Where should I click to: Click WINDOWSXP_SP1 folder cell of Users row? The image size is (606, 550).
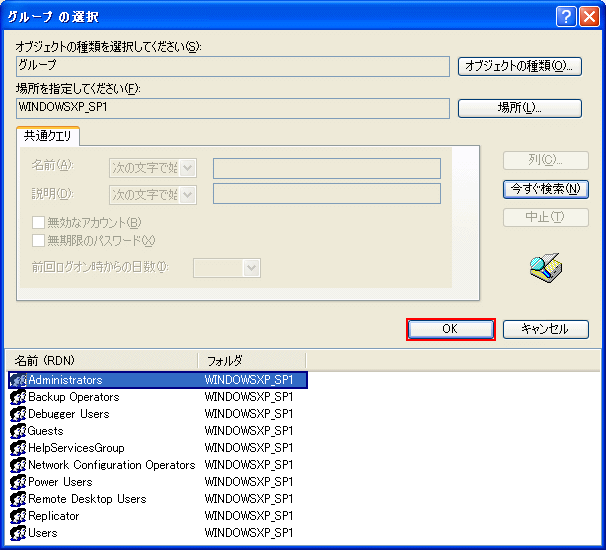[x=249, y=533]
